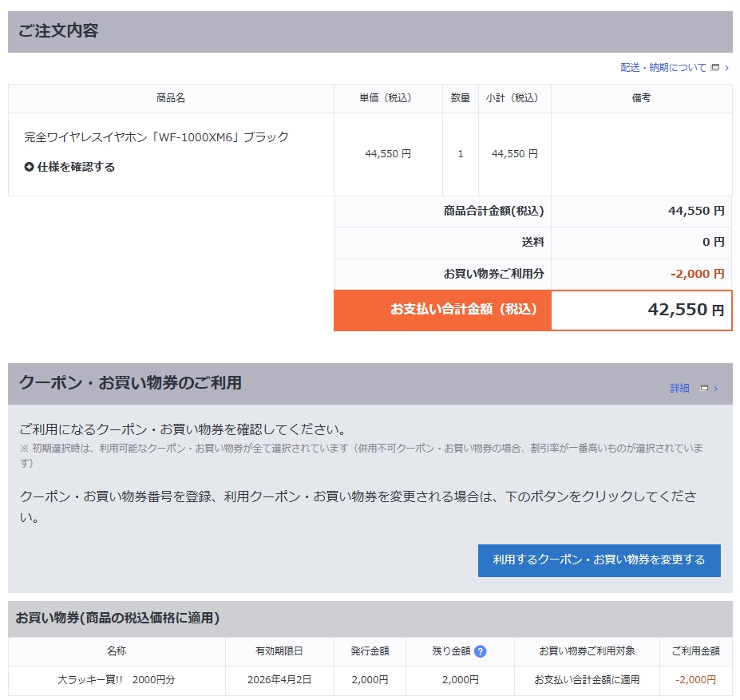Click the chevron arrow after 詳細
The image size is (740, 700).
tap(716, 389)
